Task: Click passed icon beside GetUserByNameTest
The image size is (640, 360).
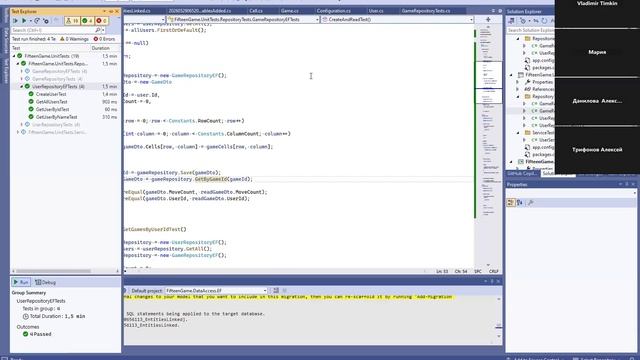Action: pos(31,117)
